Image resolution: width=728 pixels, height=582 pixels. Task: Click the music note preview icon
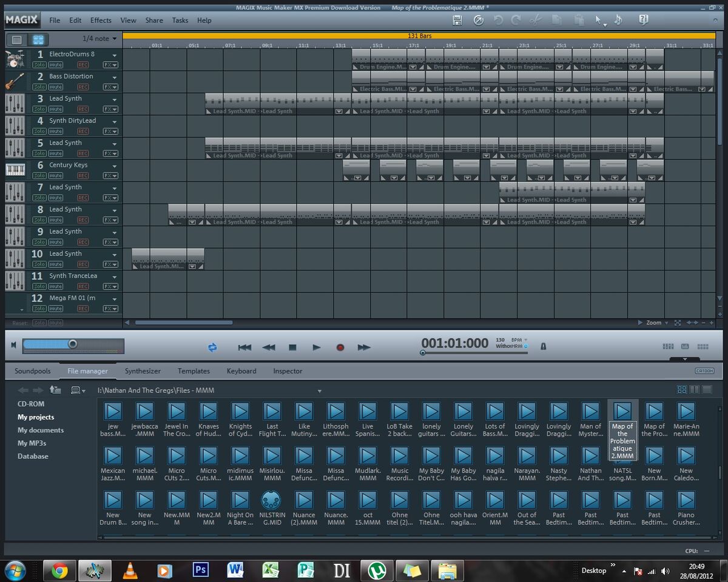tap(618, 20)
